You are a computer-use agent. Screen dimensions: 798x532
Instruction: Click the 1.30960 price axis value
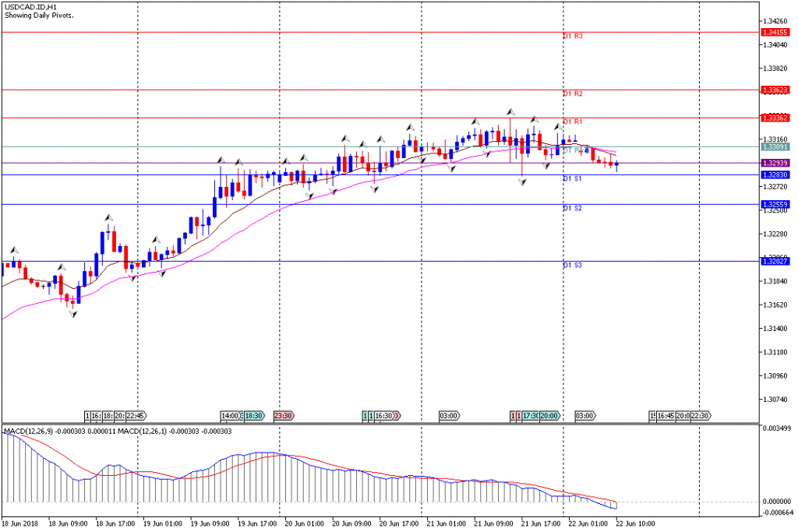click(775, 376)
